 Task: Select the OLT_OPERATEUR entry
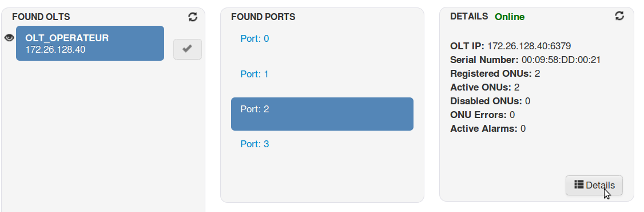click(90, 43)
